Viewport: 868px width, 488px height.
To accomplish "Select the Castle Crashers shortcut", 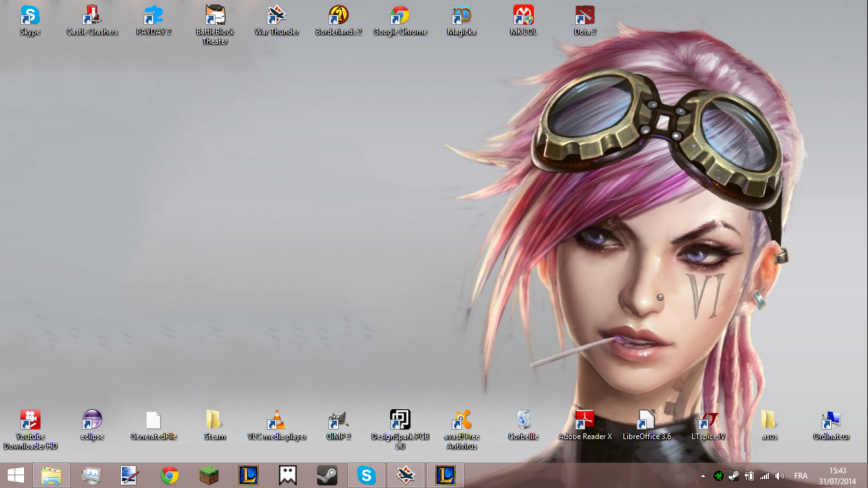I will [x=92, y=20].
